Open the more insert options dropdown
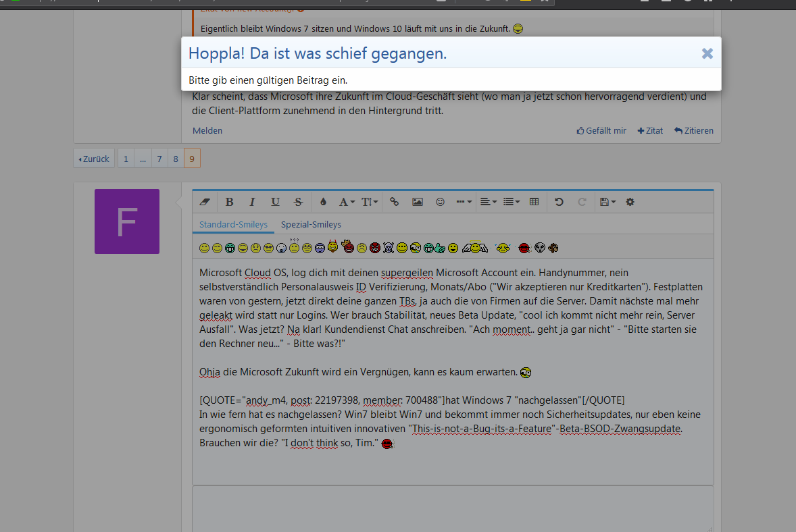The image size is (796, 532). (x=464, y=202)
